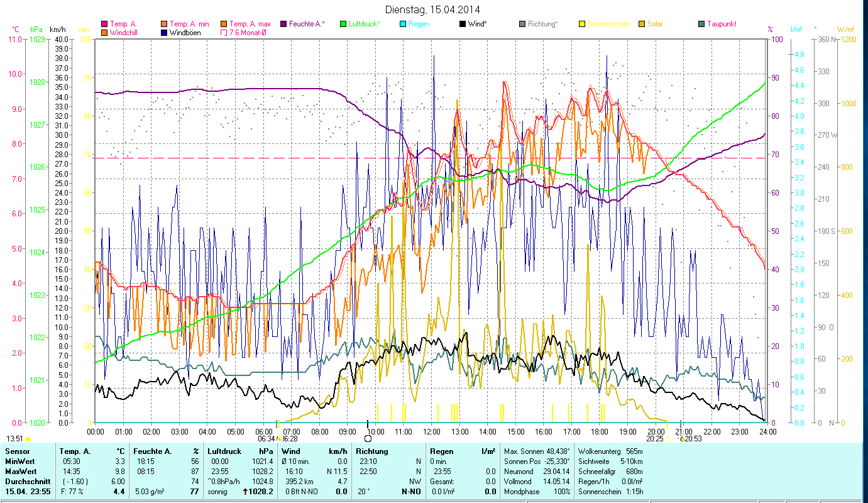
Task: Click the sunrise icon between 06:34 and 06:28
Action: pyautogui.click(x=279, y=438)
